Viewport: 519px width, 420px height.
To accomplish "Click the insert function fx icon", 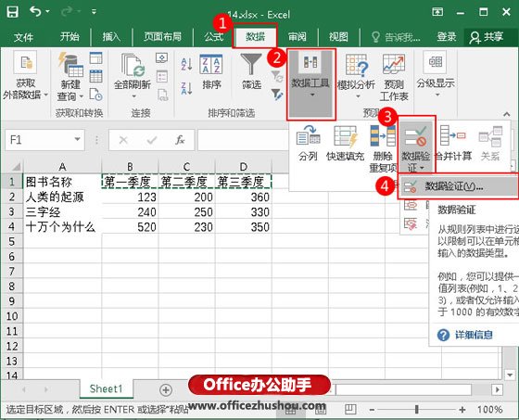I will 180,140.
